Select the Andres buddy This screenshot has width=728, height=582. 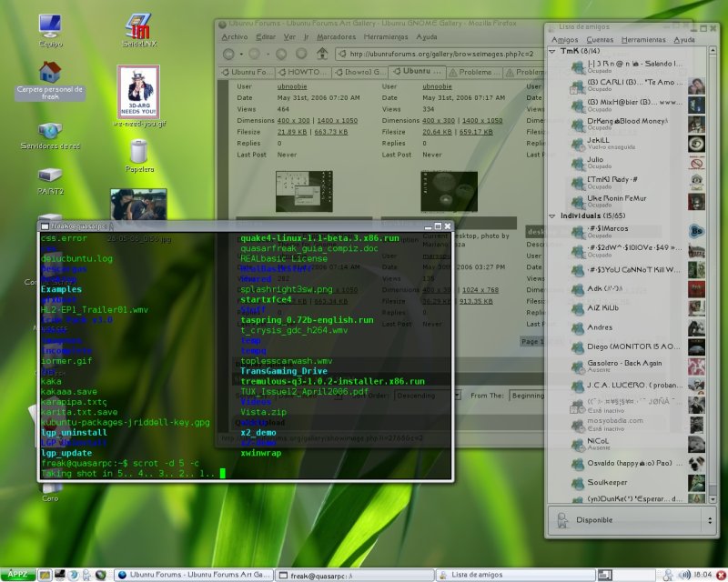[628, 327]
